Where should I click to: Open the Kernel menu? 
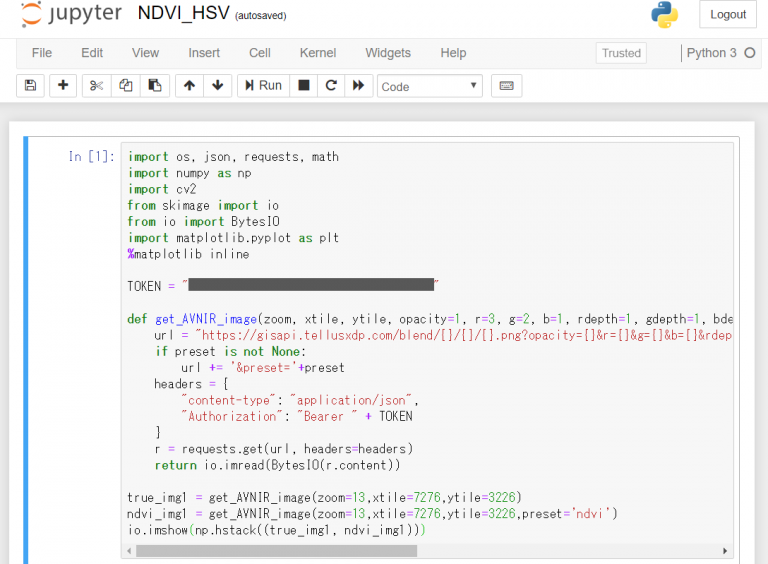(318, 53)
